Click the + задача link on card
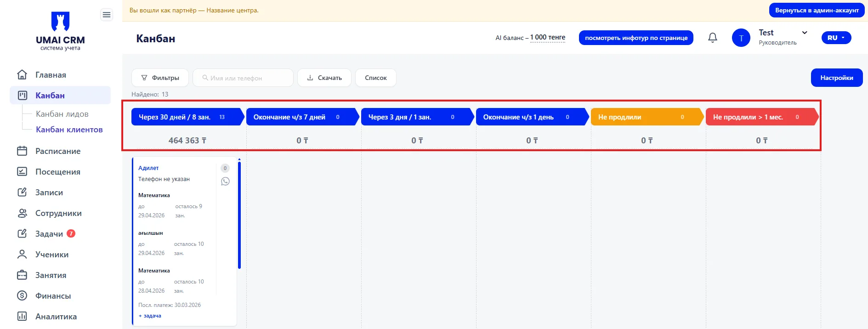 (150, 316)
